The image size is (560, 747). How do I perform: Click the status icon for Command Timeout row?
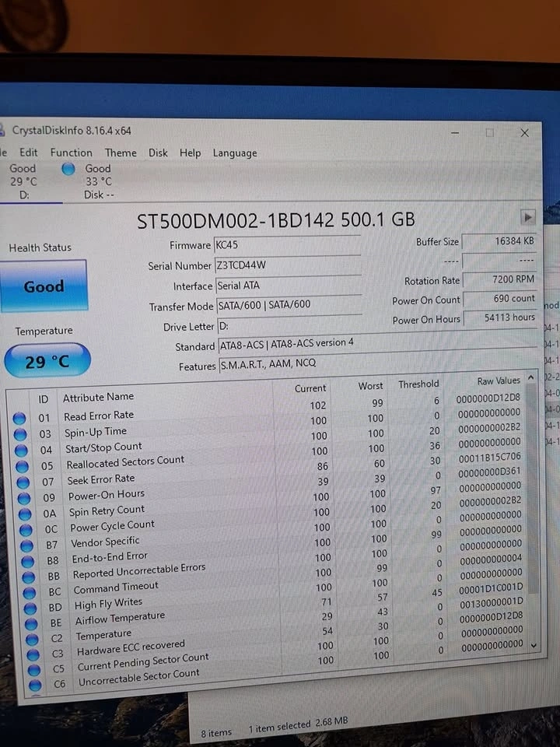point(30,592)
